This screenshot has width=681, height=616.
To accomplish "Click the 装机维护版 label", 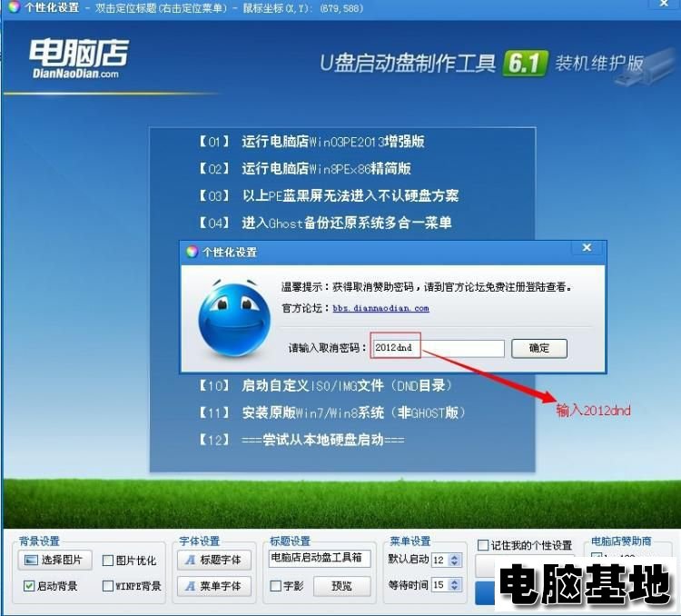I will [599, 64].
